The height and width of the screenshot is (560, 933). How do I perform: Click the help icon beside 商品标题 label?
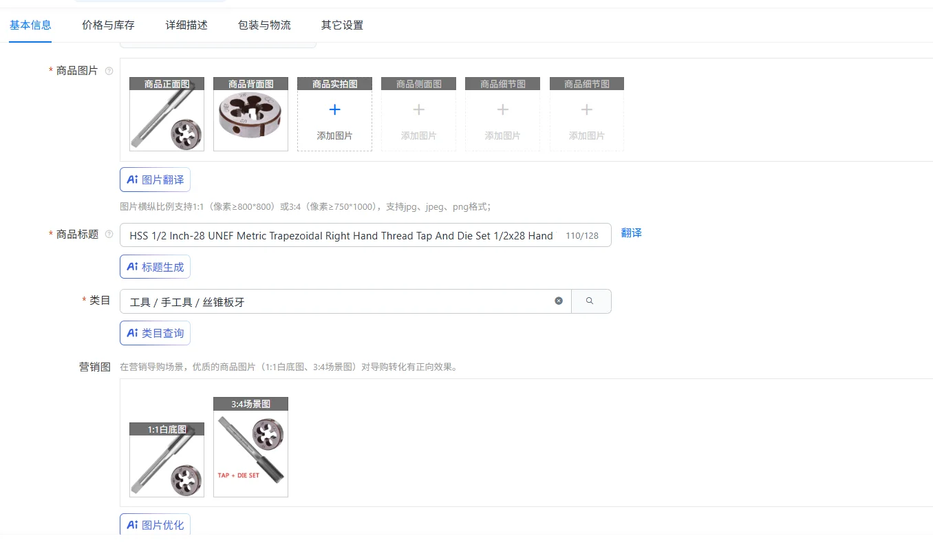pos(109,235)
